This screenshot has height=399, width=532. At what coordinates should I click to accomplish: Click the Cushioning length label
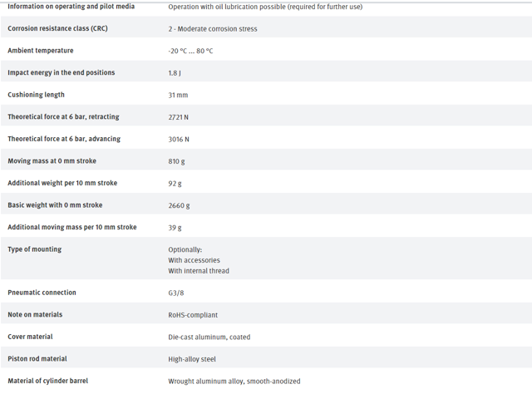pyautogui.click(x=36, y=95)
